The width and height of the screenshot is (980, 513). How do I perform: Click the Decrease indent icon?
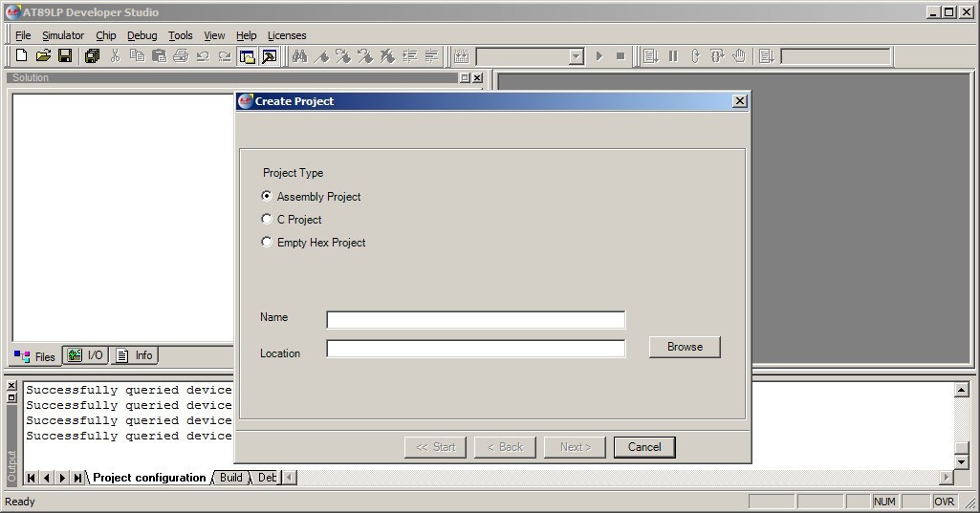point(431,56)
